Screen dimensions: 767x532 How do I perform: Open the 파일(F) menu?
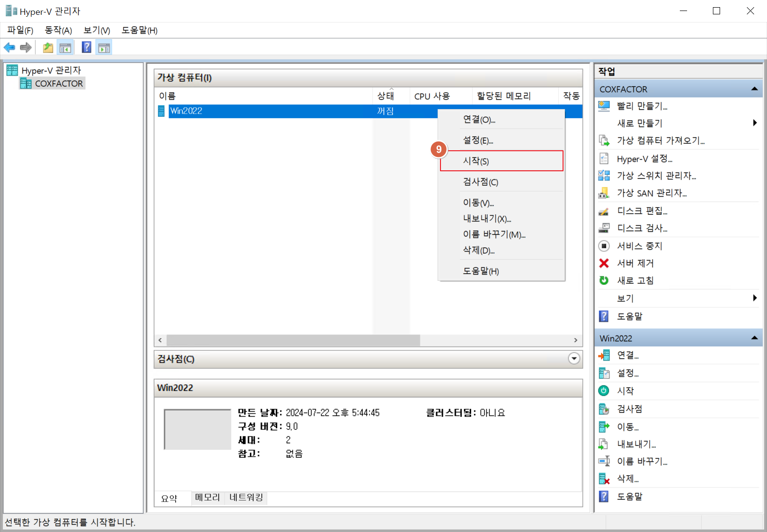[20, 30]
